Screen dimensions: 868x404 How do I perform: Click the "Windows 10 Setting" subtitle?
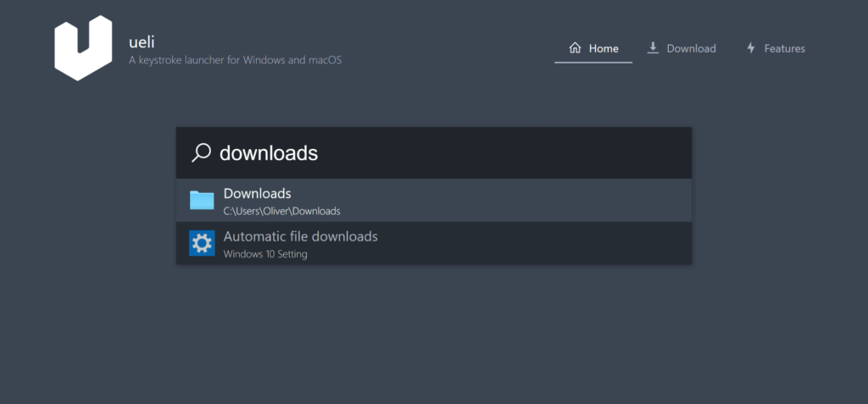(265, 254)
